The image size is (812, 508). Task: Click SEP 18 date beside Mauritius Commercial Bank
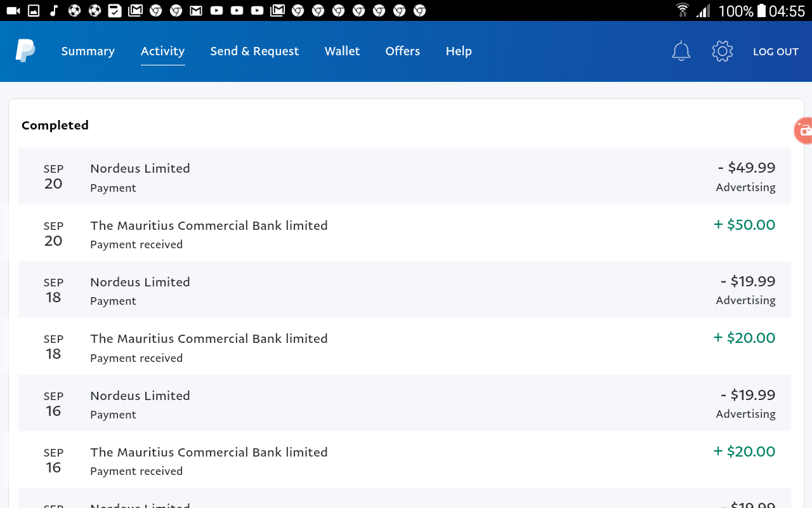(53, 347)
